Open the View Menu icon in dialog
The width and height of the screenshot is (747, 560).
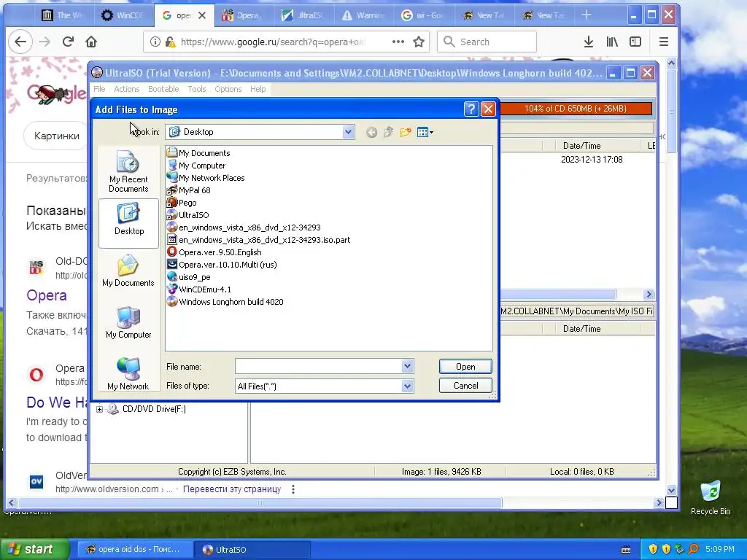425,133
